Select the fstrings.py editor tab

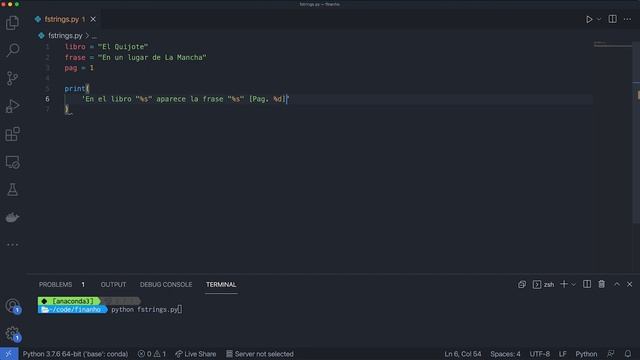65,19
